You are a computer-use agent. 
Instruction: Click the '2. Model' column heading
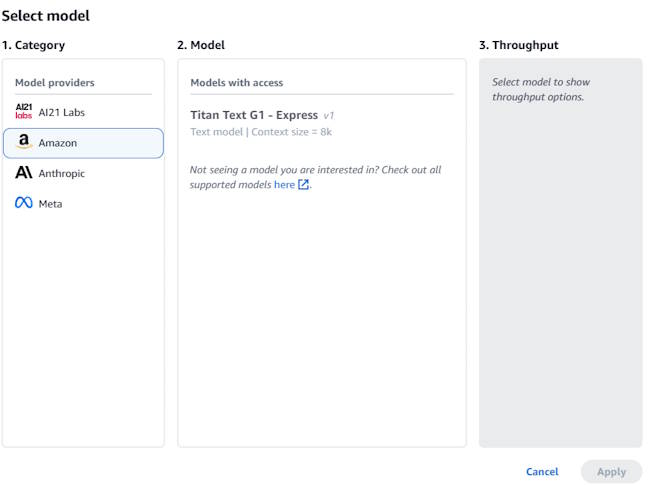[x=201, y=45]
